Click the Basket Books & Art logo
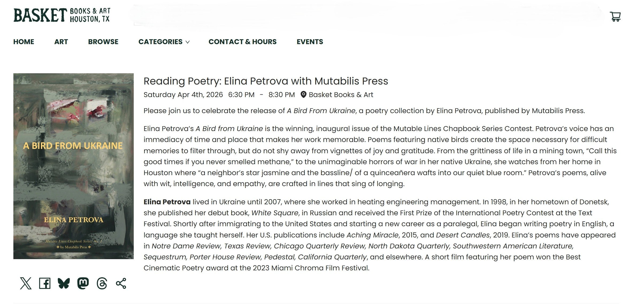 click(x=62, y=15)
